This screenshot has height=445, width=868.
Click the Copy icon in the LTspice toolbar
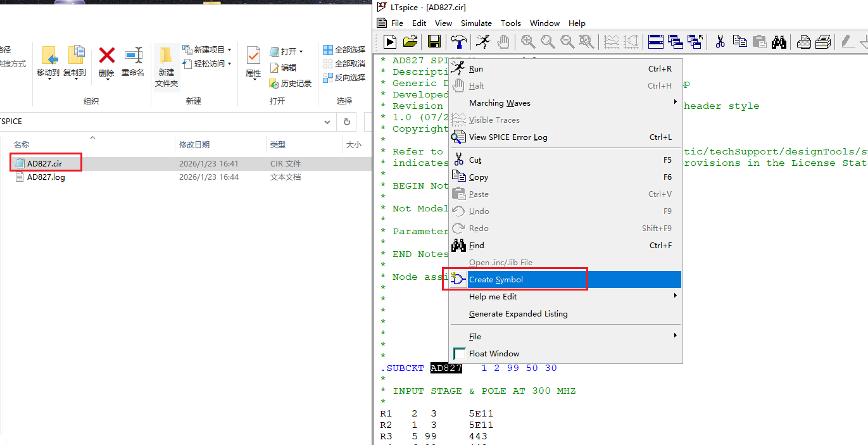739,42
